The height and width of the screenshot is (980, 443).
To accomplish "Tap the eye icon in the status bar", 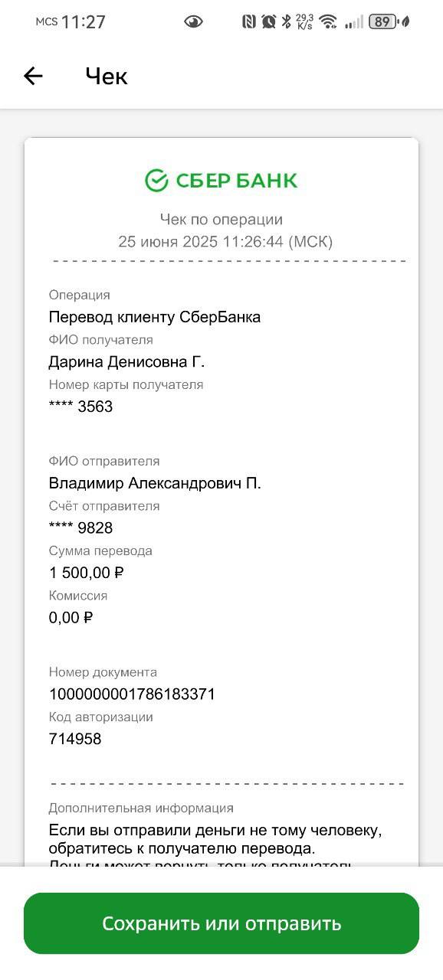I will pyautogui.click(x=193, y=22).
